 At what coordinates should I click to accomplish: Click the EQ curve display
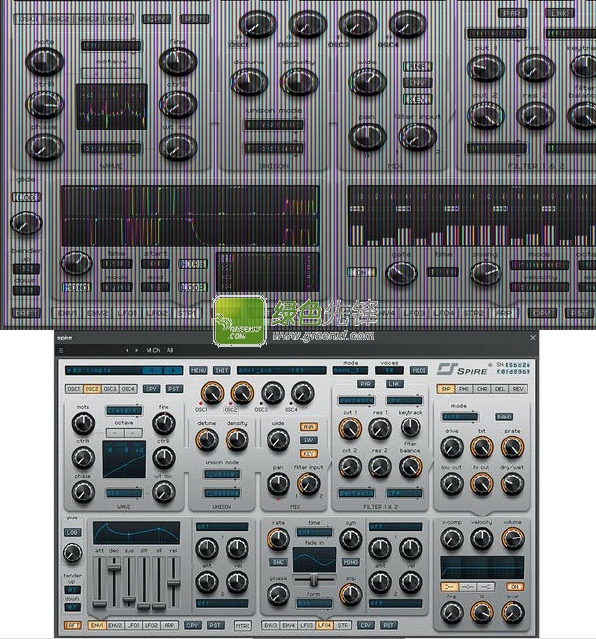point(482,567)
